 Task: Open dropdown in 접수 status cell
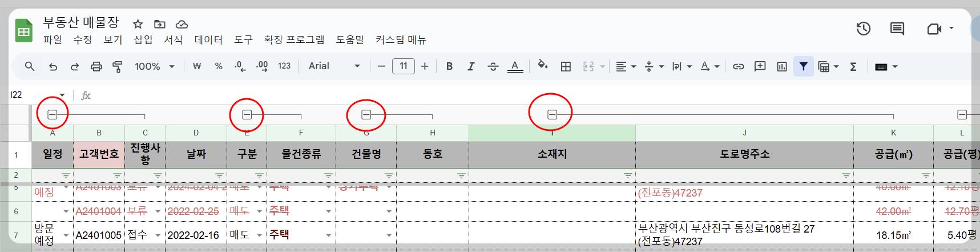point(158,235)
